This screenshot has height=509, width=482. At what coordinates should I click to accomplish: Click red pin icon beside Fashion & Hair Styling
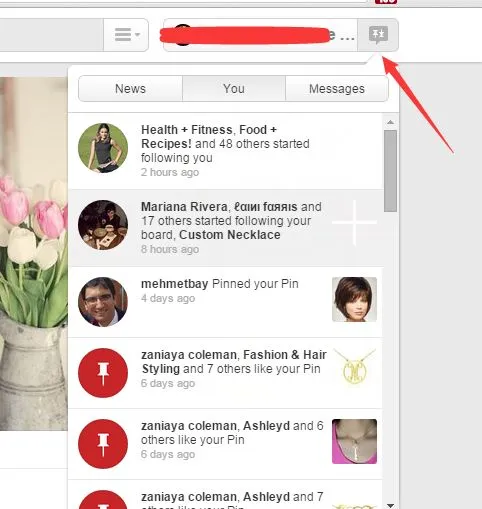pyautogui.click(x=103, y=373)
